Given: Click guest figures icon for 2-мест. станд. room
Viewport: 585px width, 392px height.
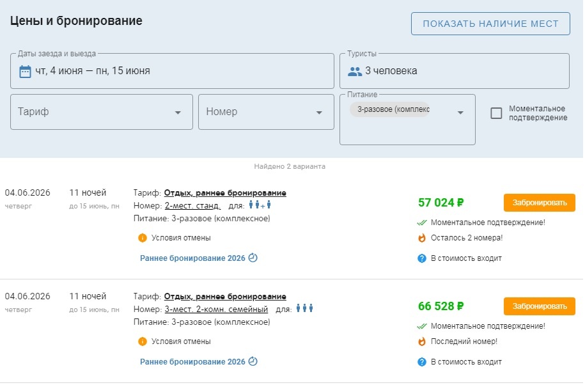Looking at the screenshot, I should tap(260, 205).
